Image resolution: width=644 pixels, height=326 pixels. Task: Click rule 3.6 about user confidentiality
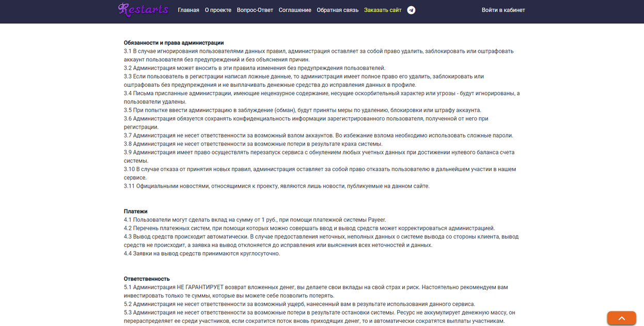point(306,123)
